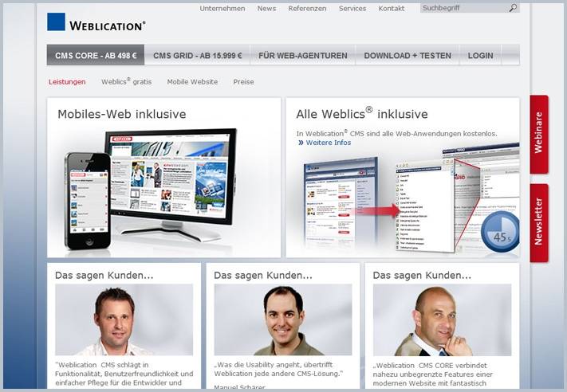Go to the News page
This screenshot has width=567, height=392.
266,9
